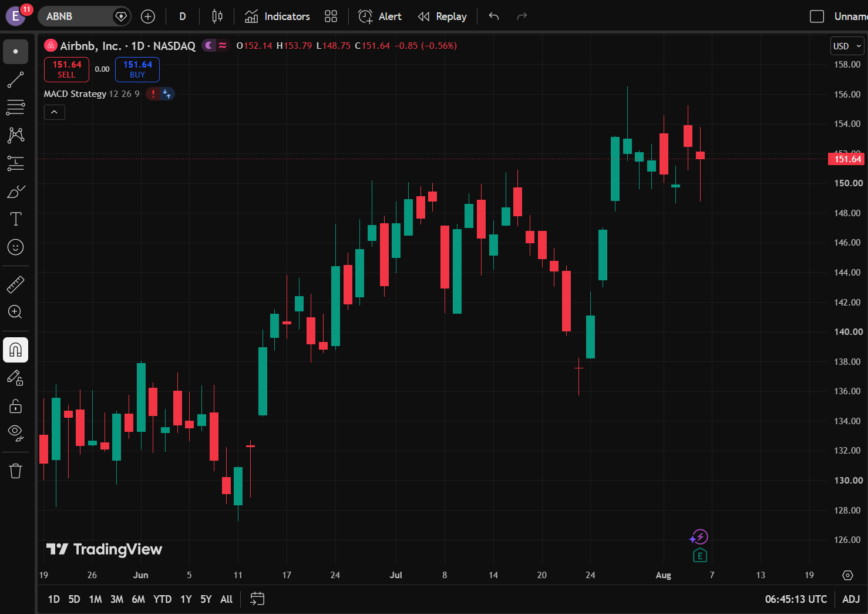Switch to the 3M time range
868x614 pixels.
(x=117, y=599)
